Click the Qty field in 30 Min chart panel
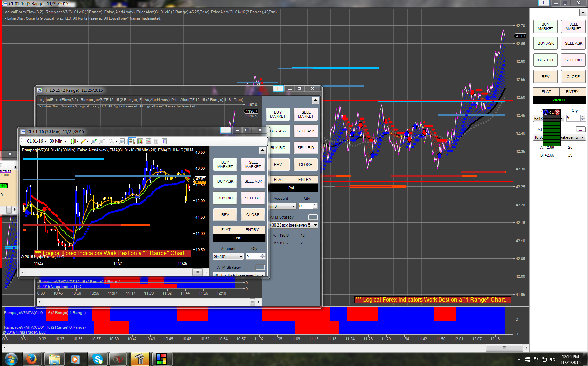Screen dimensions: 588x366 253,256
